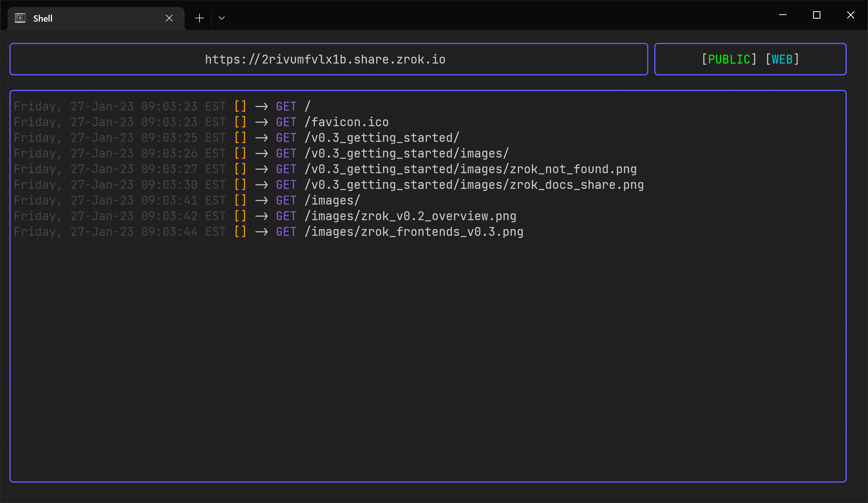Click the 09:03:26 timestamp log row
This screenshot has width=868, height=503.
[169, 153]
